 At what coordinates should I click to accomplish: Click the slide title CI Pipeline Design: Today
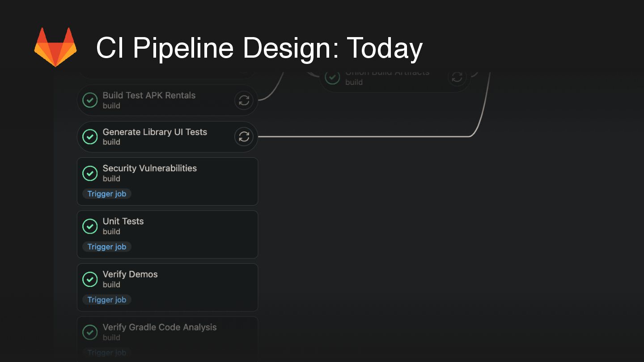tap(259, 48)
